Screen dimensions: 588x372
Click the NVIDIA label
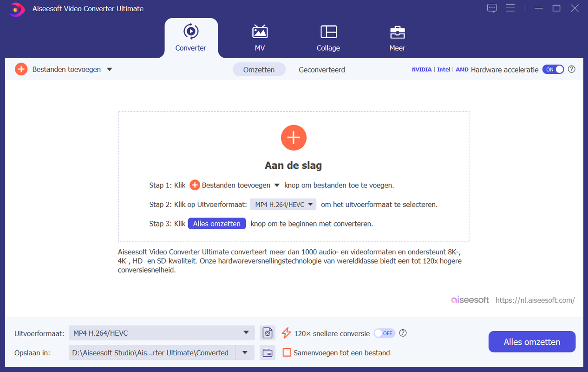[x=422, y=69]
